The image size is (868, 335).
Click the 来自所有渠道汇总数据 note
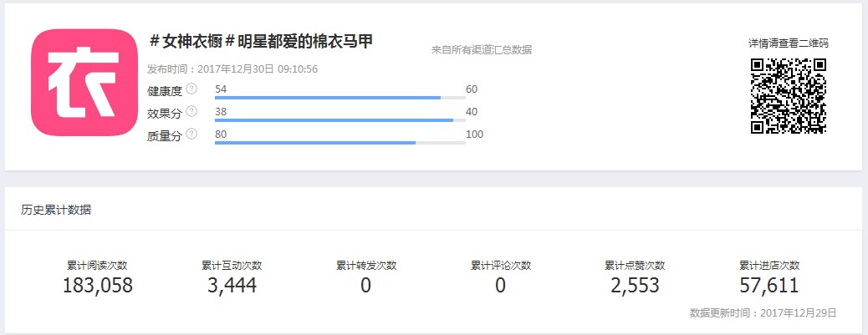pos(482,50)
